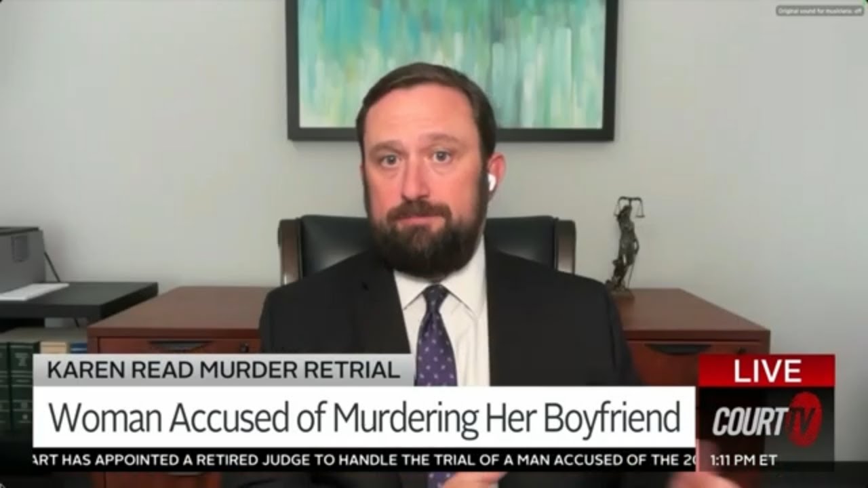Click the red LIVE badge
The height and width of the screenshot is (488, 868).
click(766, 371)
